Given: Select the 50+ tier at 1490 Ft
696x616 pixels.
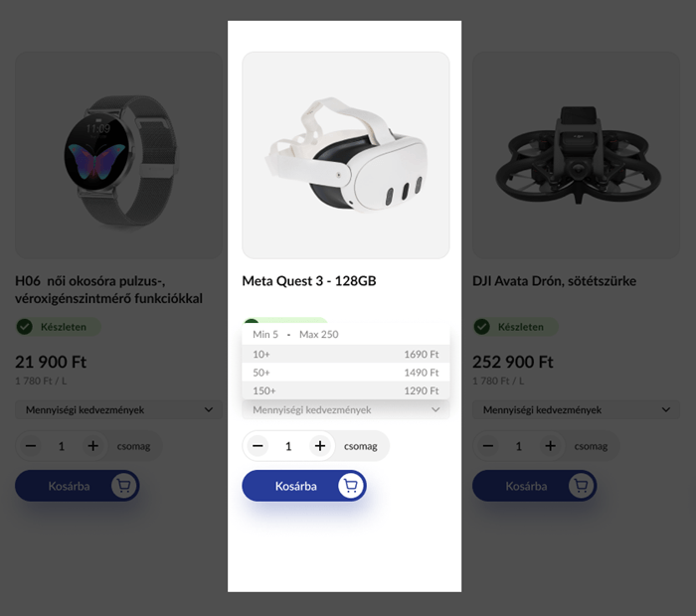Looking at the screenshot, I should click(x=346, y=373).
